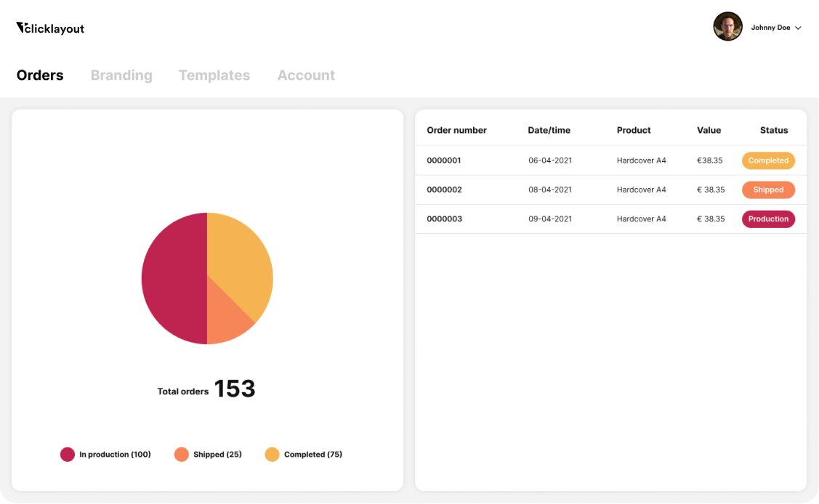
Task: Select the Orders navigation item
Action: click(x=40, y=75)
